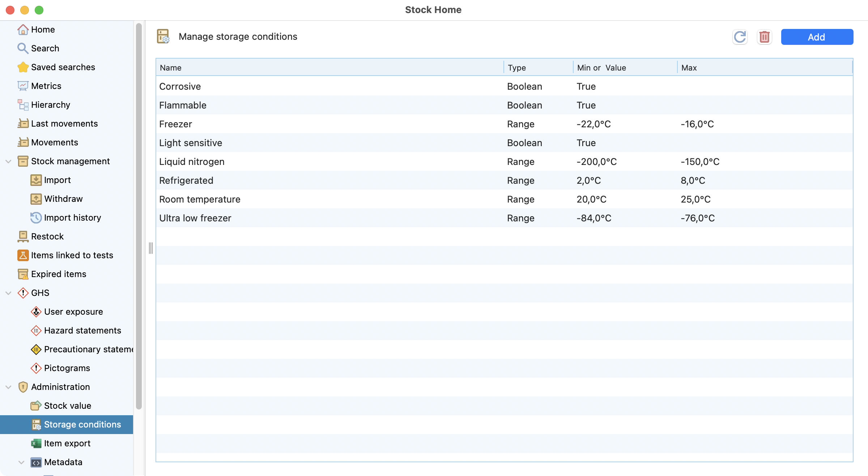Collapse the Stock management section
Image resolution: width=868 pixels, height=476 pixels.
tap(8, 161)
